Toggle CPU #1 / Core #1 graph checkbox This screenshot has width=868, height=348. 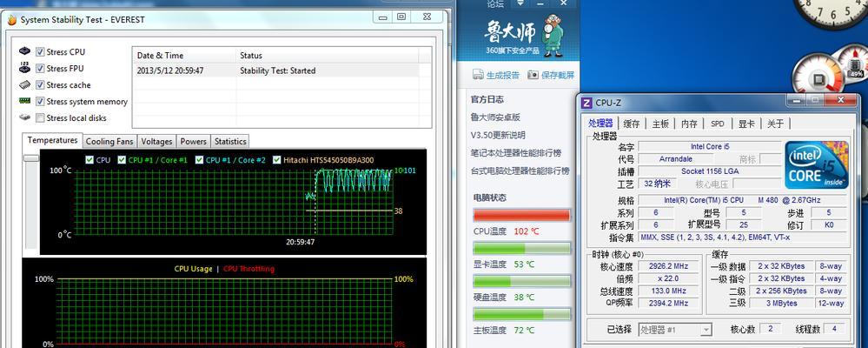click(x=122, y=159)
